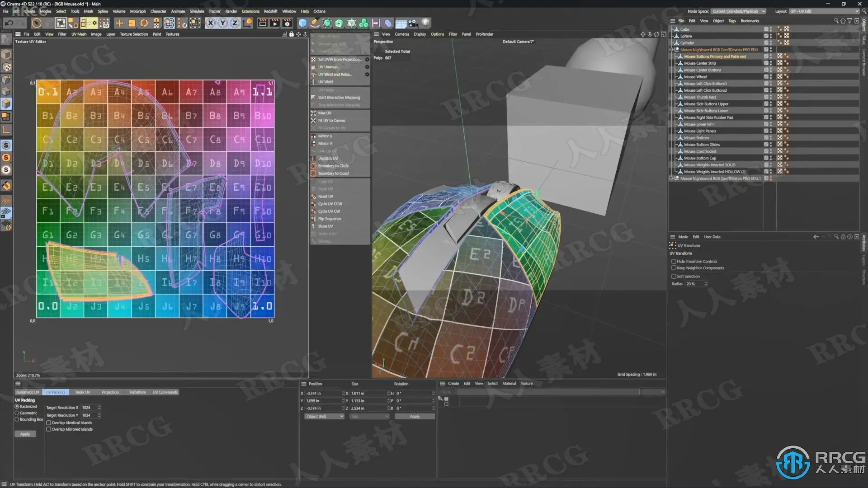The height and width of the screenshot is (488, 868).
Task: Open the Object (Rel) coordinate dropdown
Action: [x=324, y=417]
